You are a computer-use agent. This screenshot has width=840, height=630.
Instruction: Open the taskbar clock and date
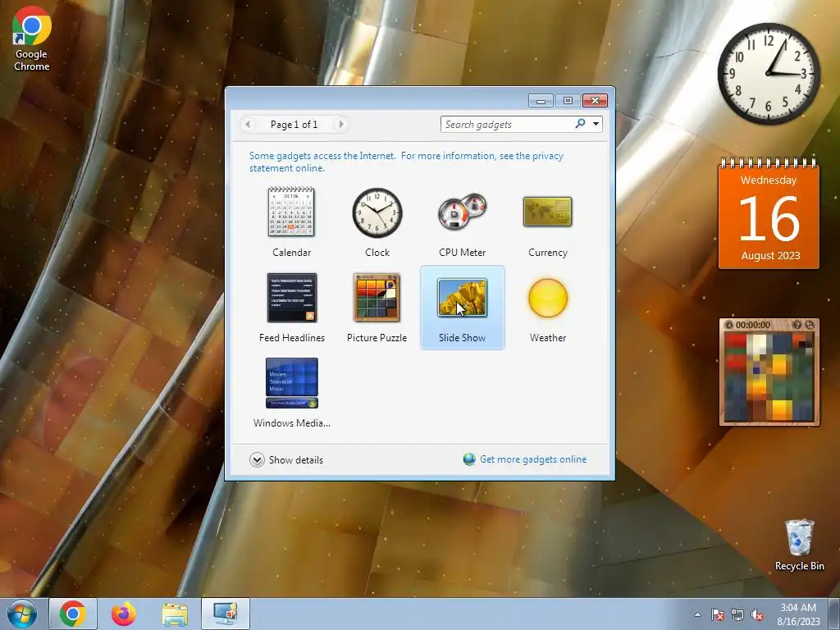click(798, 614)
